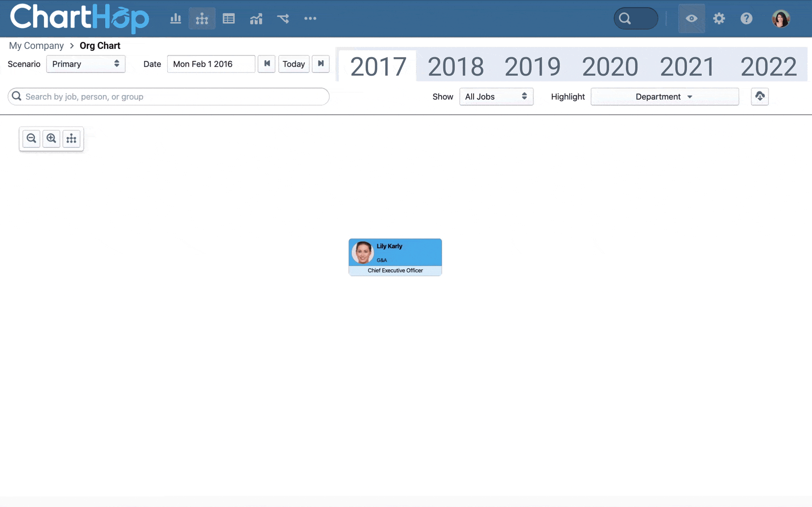The image size is (812, 507).
Task: Click the job, person, or group search field
Action: coord(168,96)
